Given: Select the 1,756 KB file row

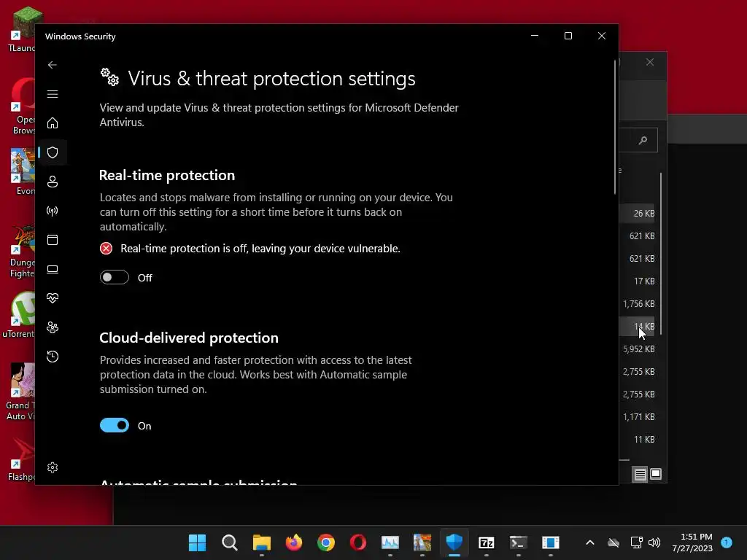Looking at the screenshot, I should coord(638,304).
